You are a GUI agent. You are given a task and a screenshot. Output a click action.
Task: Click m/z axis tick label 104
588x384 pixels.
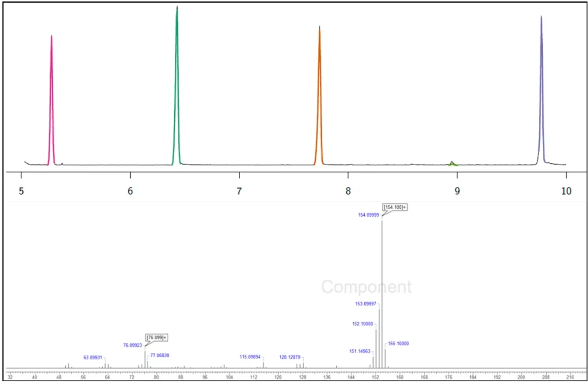[229, 377]
